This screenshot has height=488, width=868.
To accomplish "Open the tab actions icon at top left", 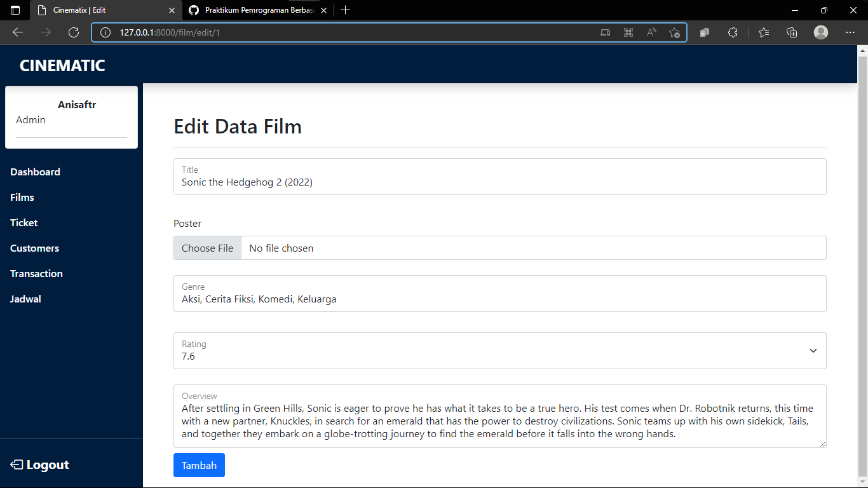I will (x=14, y=10).
